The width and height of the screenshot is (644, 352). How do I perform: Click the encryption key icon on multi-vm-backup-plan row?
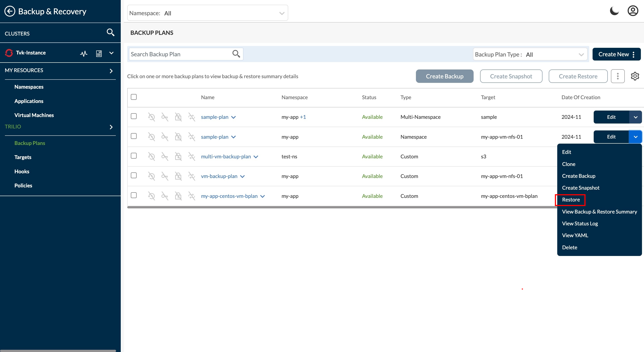(165, 156)
